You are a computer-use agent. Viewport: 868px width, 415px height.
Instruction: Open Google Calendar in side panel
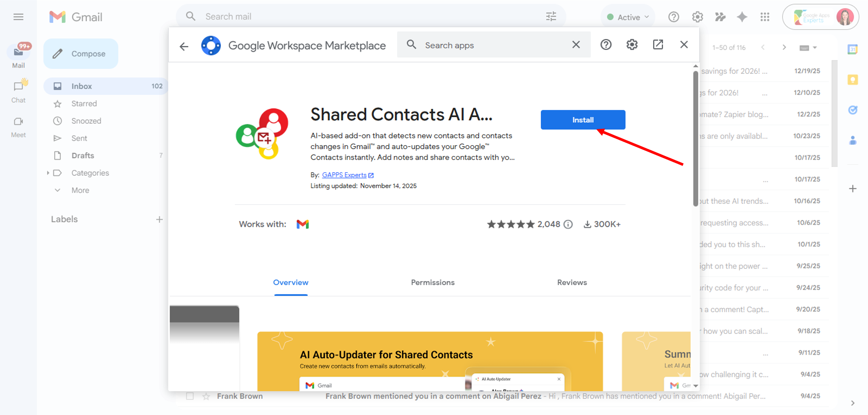(852, 49)
